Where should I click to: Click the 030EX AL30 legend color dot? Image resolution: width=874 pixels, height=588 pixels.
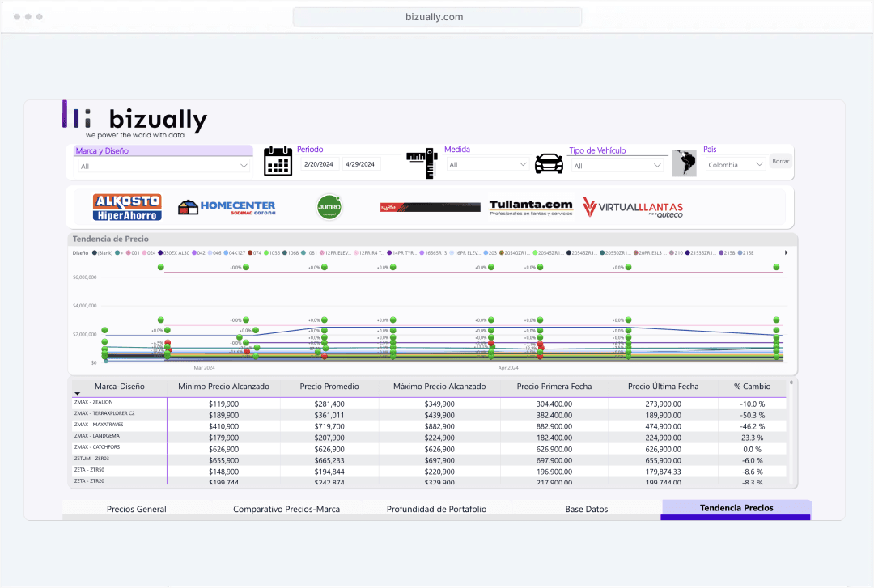160,253
